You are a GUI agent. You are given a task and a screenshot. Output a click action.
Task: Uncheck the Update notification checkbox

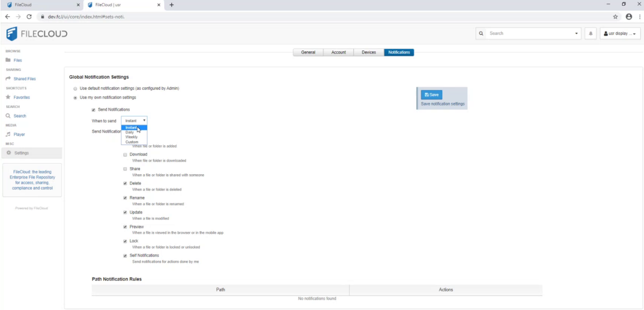click(125, 212)
